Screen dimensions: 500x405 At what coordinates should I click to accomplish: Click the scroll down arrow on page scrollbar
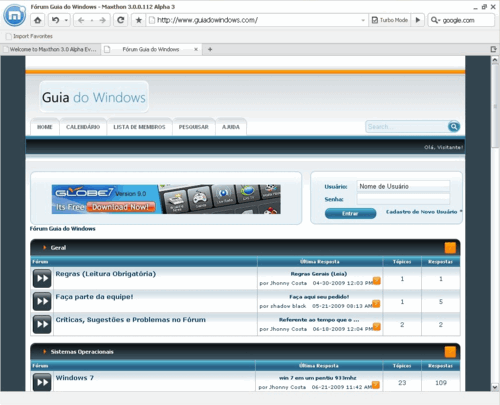point(495,387)
